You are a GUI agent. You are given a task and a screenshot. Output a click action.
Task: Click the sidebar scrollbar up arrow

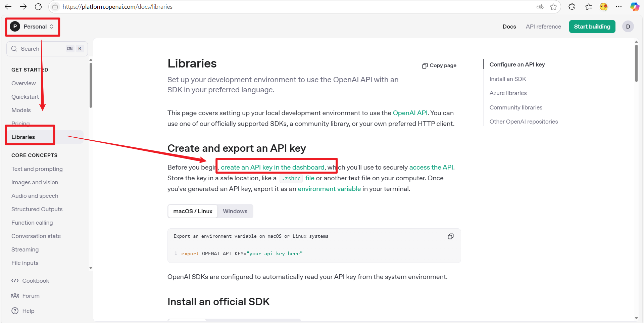click(x=91, y=60)
